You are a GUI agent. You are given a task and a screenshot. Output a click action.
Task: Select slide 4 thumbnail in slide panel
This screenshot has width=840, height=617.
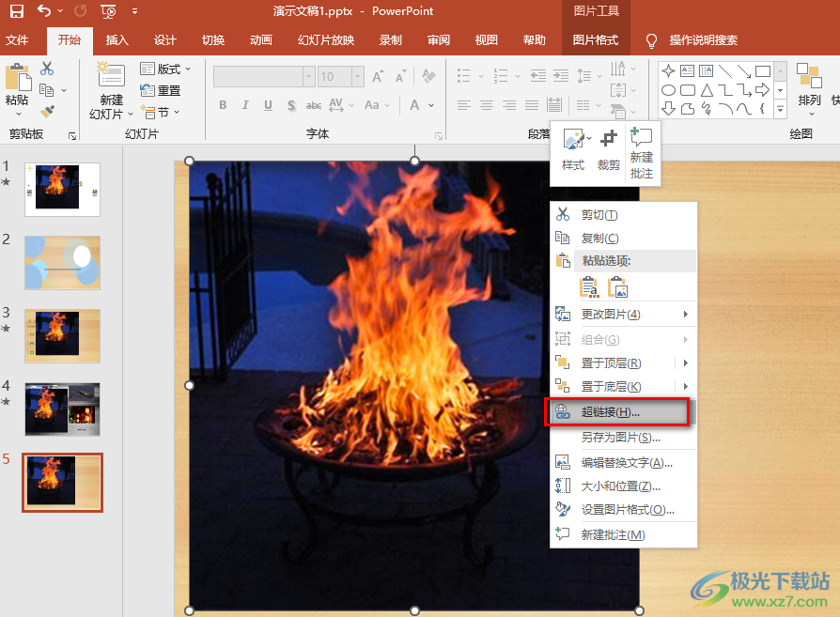(62, 409)
